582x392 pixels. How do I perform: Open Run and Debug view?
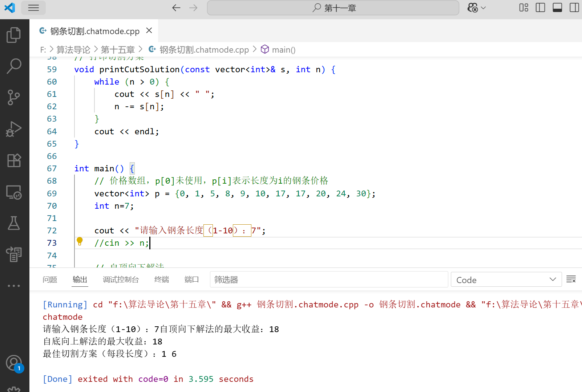(14, 129)
